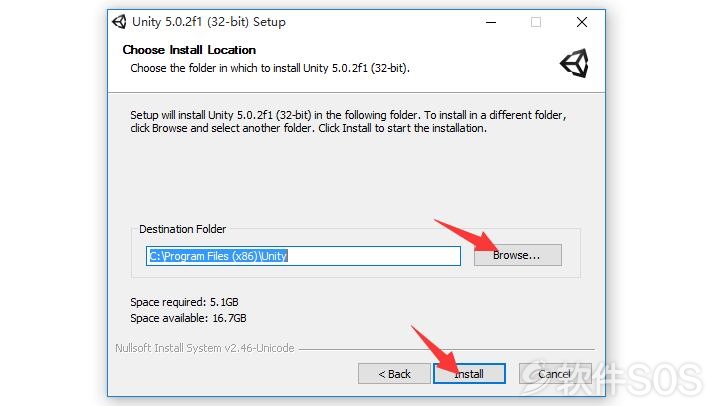The image size is (715, 406).
Task: Go to previous step with < Back
Action: 394,374
